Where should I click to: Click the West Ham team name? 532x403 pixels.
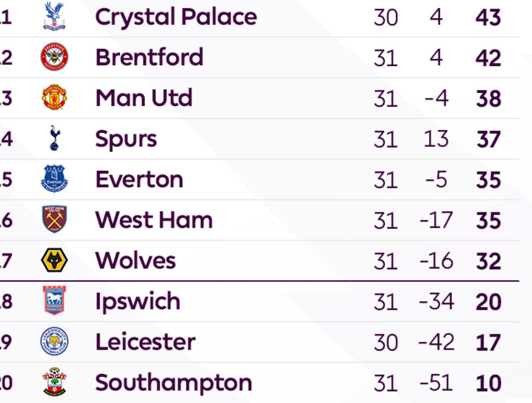[154, 220]
